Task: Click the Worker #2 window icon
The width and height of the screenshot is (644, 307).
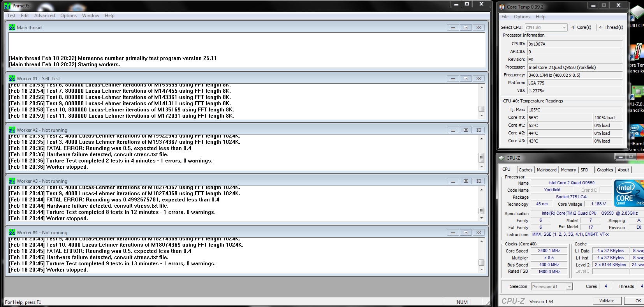Action: 12,130
